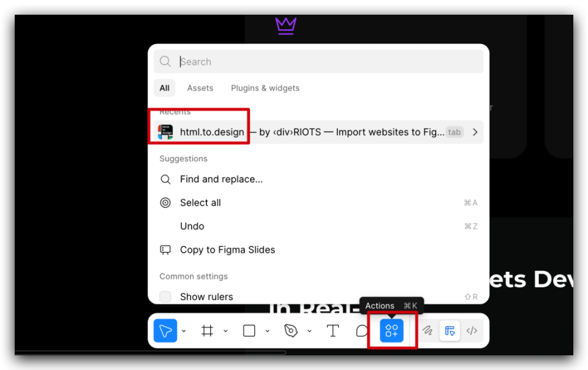The image size is (588, 370).
Task: Select the Move tool in the toolbar
Action: 165,331
